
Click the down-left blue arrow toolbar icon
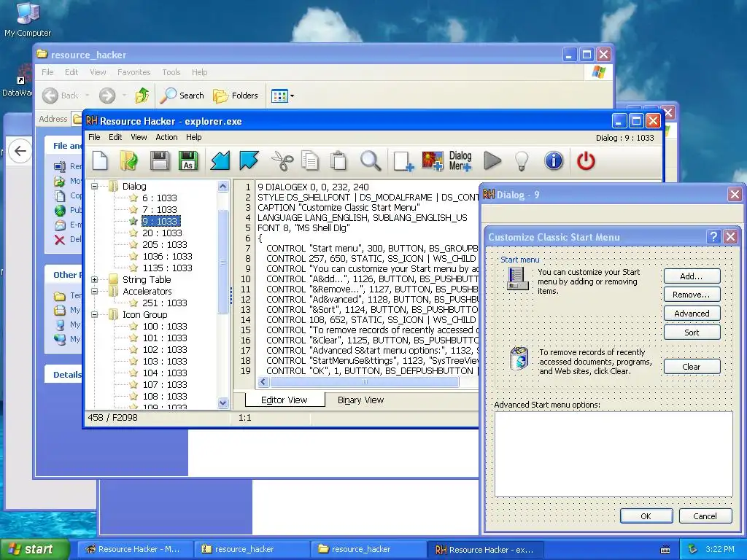click(220, 161)
